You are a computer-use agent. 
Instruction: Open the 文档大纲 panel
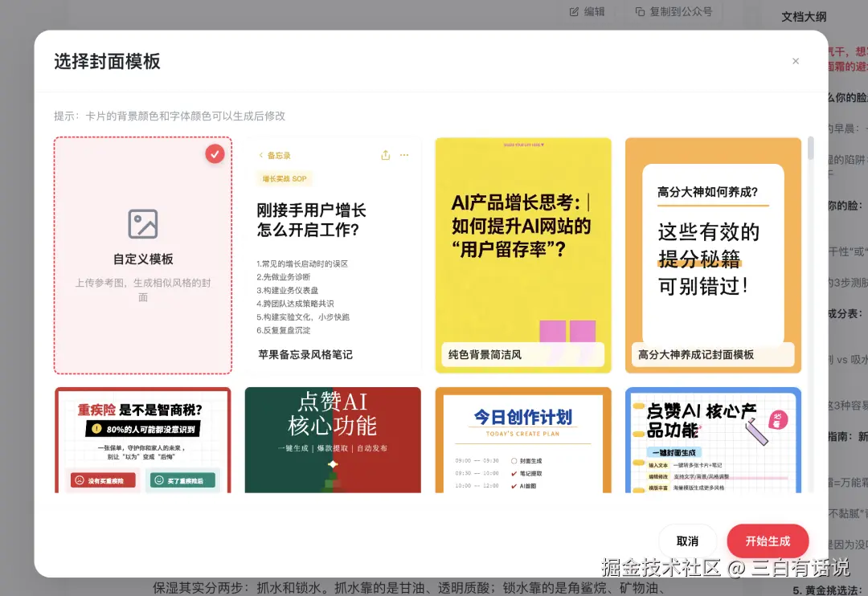click(x=803, y=16)
